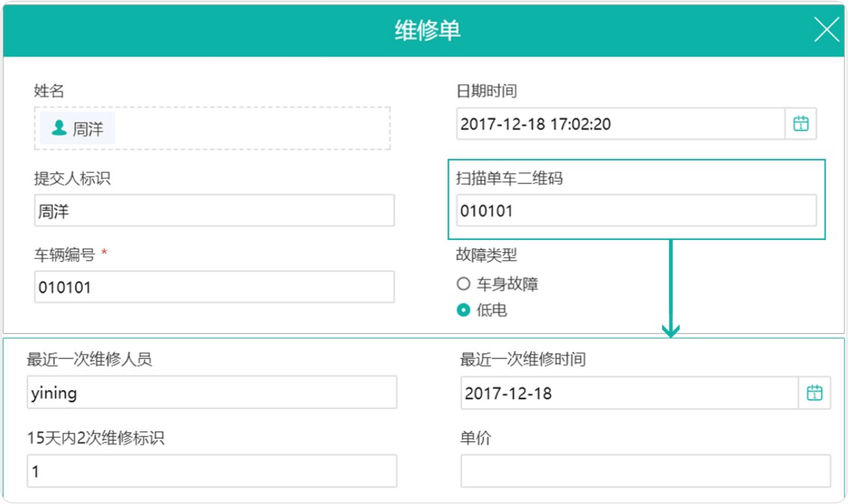Click the 日期时间 field showing 2017-12-18 17:02:20
Viewport: 848px width, 504px height.
point(620,125)
